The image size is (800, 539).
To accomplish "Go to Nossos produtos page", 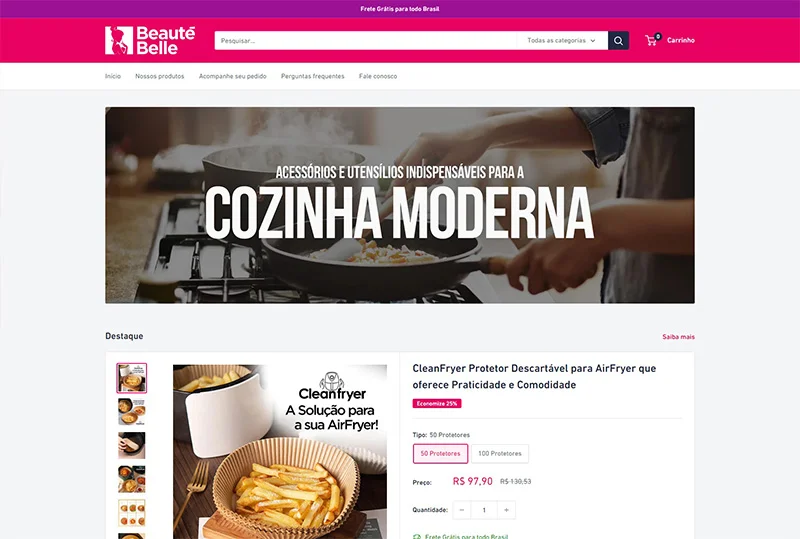I will [x=160, y=76].
